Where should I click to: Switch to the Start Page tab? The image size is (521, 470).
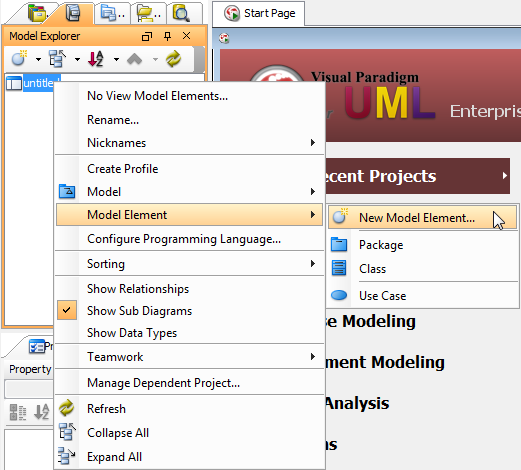[x=259, y=13]
